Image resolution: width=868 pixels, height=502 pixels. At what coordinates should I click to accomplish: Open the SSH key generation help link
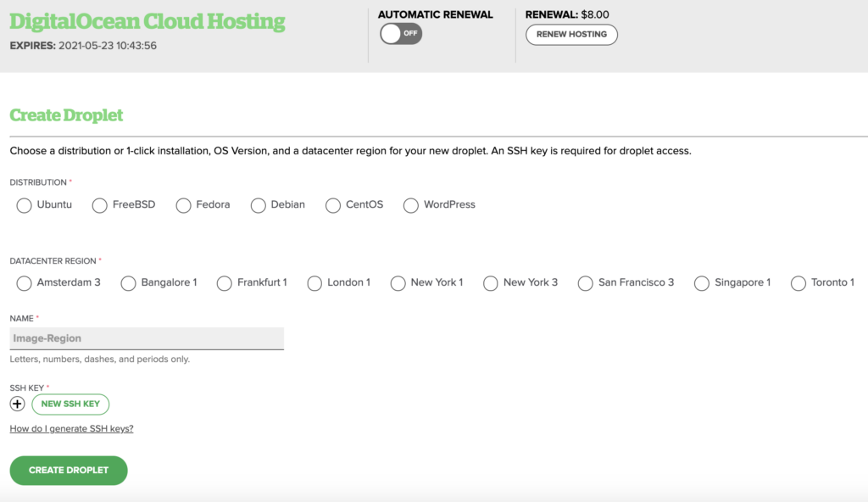coord(71,428)
